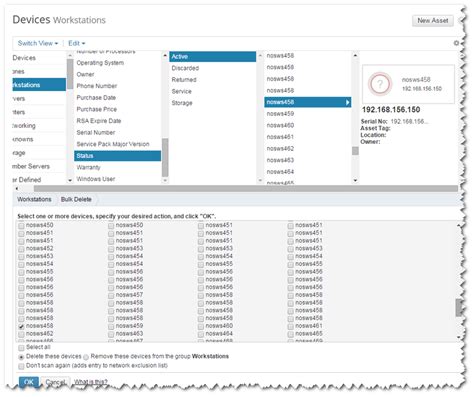The height and width of the screenshot is (397, 474).
Task: Choose the Storage status value
Action: pyautogui.click(x=182, y=103)
